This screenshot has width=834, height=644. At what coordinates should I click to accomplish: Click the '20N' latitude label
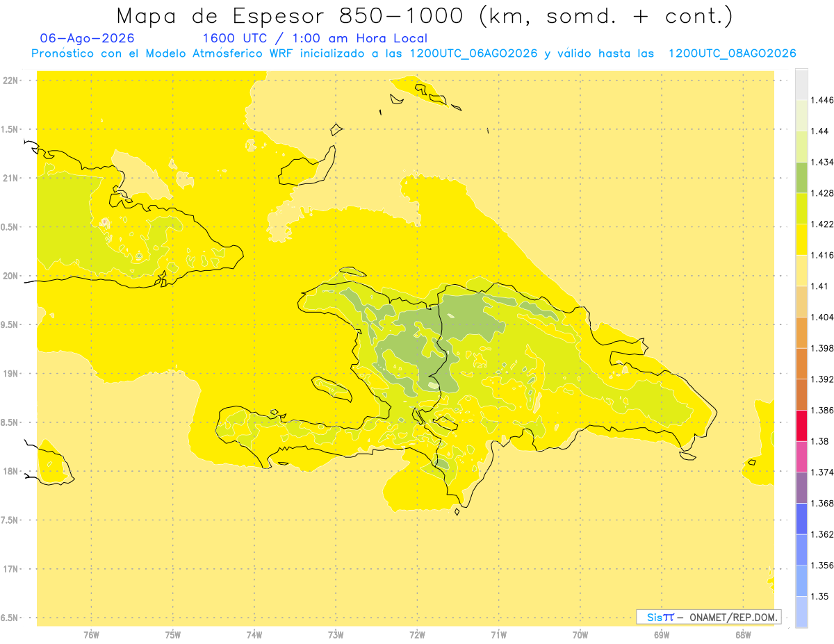[10, 276]
